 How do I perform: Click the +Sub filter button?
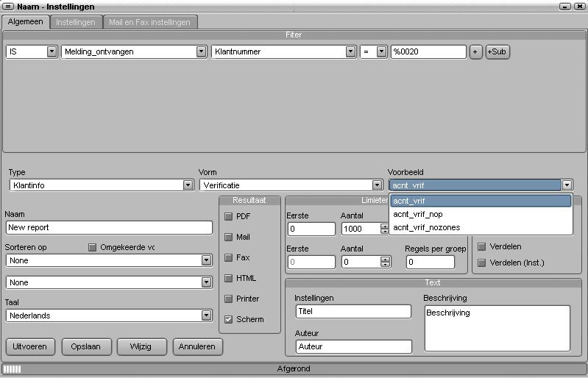click(x=497, y=51)
